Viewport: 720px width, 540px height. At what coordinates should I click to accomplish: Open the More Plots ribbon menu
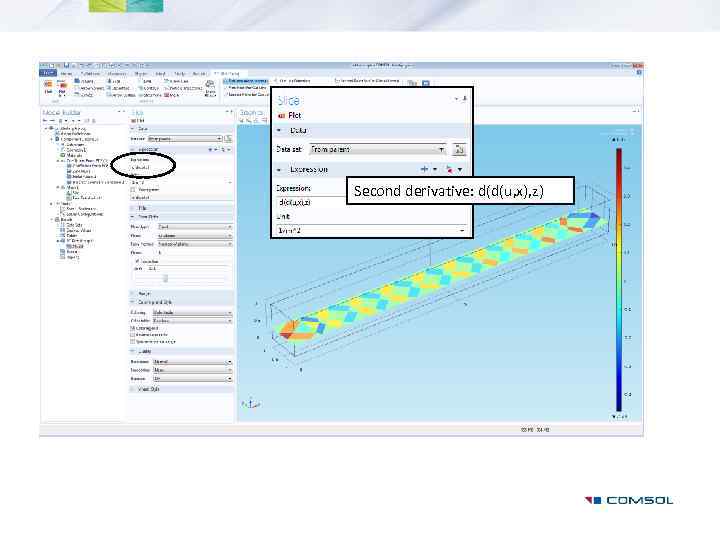tap(210, 88)
